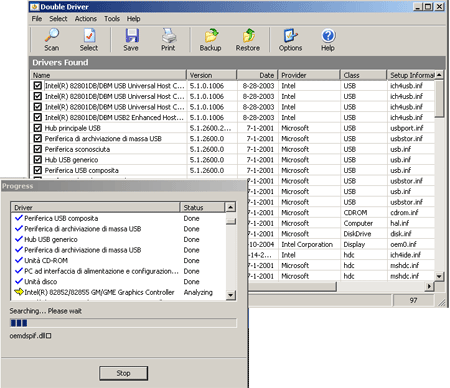
Task: Sort drivers by Date column header
Action: click(257, 75)
